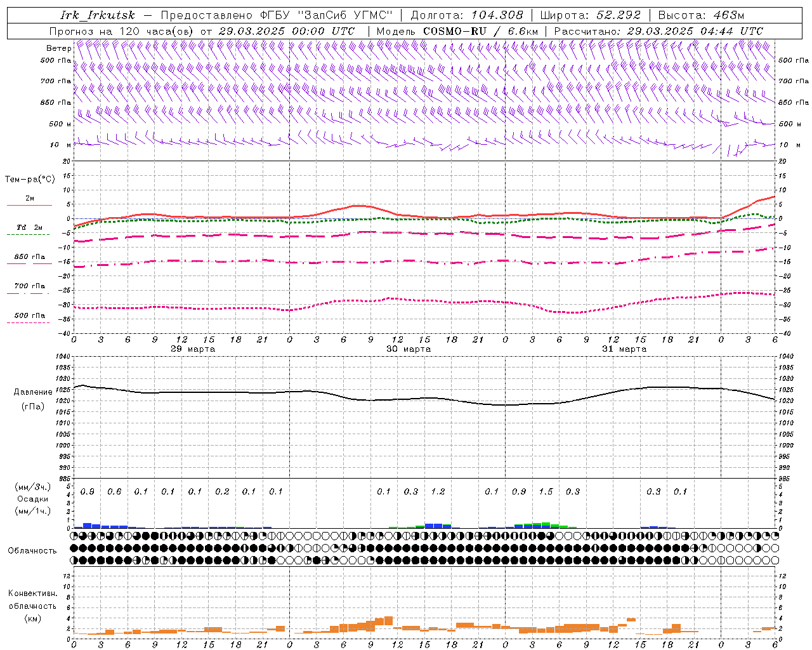Viewport: 812px width, 650px height.
Task: Click the 1.2 three-hour precipitation value
Action: 438,491
